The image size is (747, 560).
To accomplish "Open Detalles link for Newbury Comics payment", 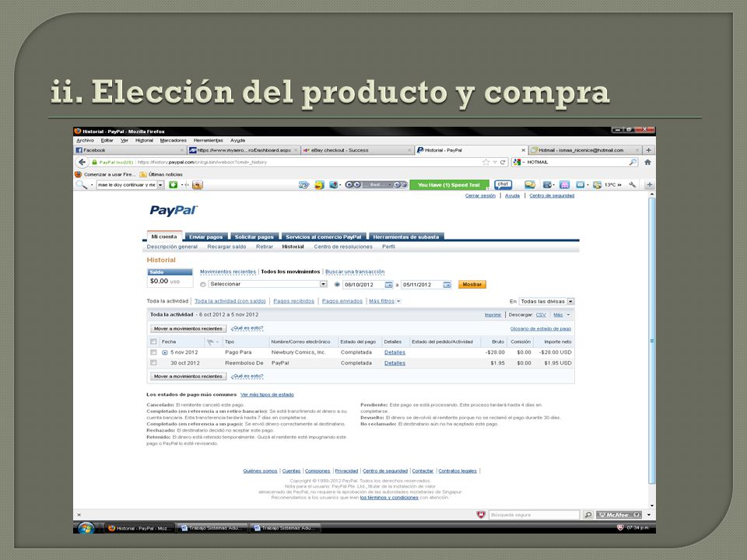I will [395, 352].
